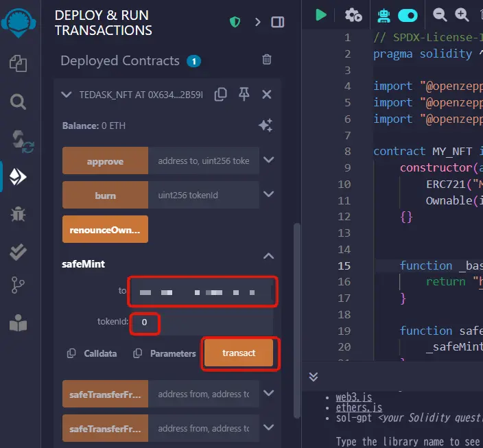Image resolution: width=483 pixels, height=448 pixels.
Task: Open the Debugger bug icon
Action: [x=18, y=214]
